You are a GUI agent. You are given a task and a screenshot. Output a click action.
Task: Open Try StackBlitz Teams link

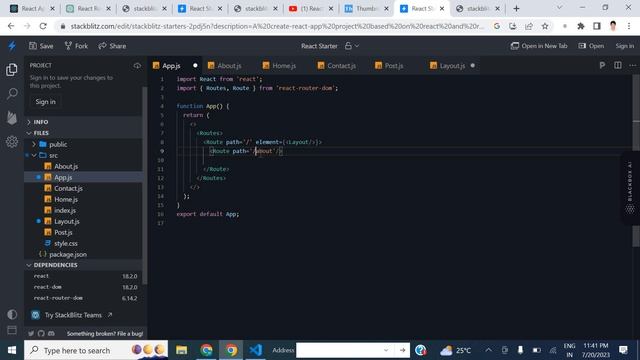[72, 315]
